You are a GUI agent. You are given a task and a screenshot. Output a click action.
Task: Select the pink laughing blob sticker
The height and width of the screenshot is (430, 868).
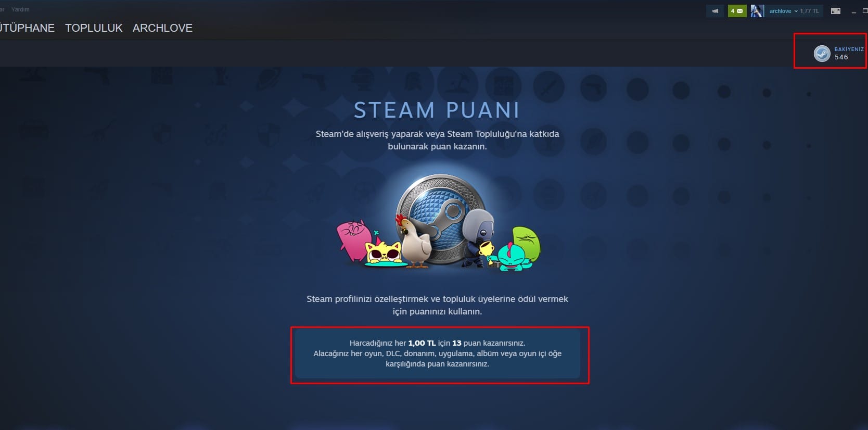(x=354, y=241)
